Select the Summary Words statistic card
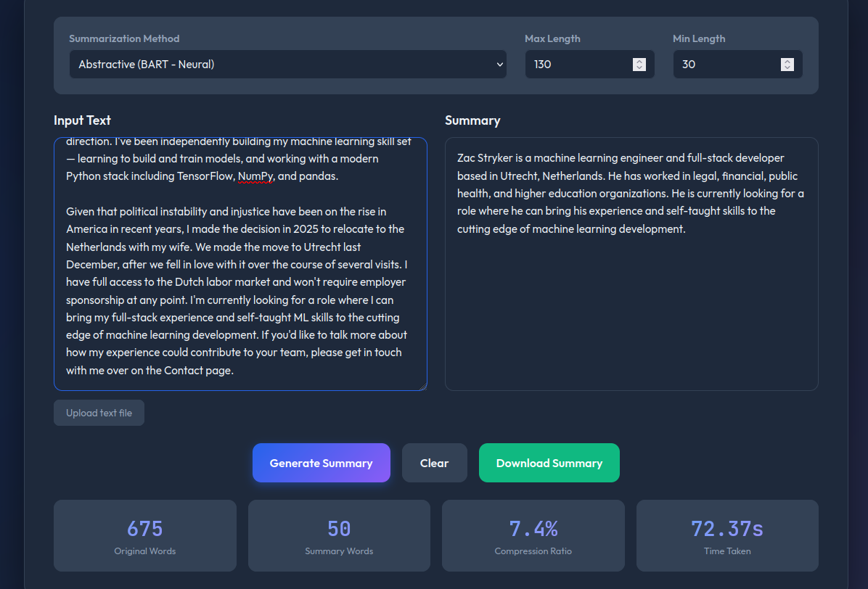This screenshot has height=589, width=868. click(x=339, y=535)
